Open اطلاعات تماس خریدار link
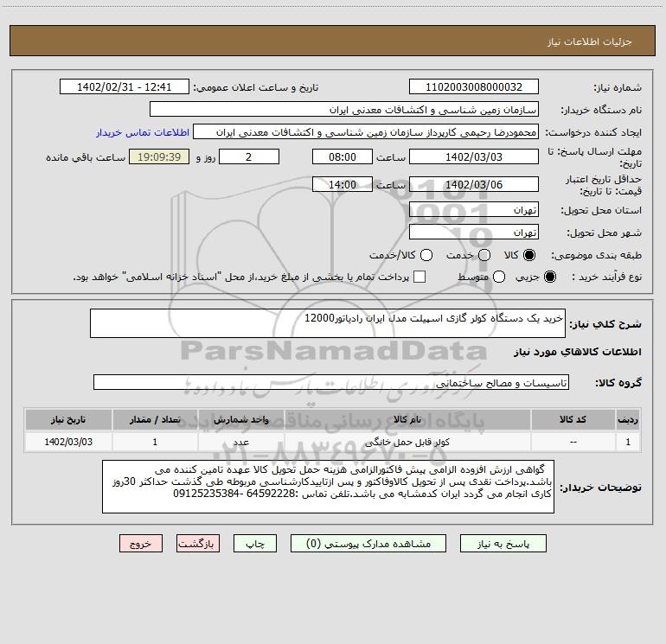Screen dimensions: 666x644 coord(143,132)
